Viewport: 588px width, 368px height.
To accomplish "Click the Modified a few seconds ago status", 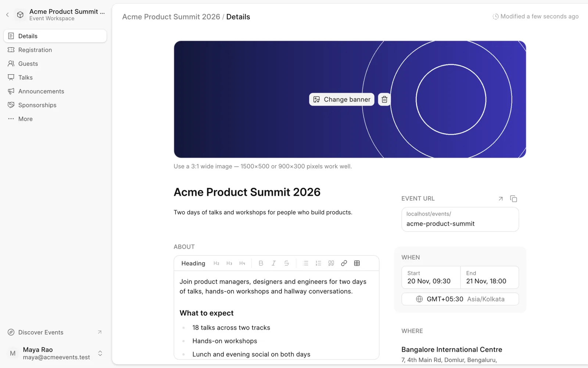I will (535, 17).
